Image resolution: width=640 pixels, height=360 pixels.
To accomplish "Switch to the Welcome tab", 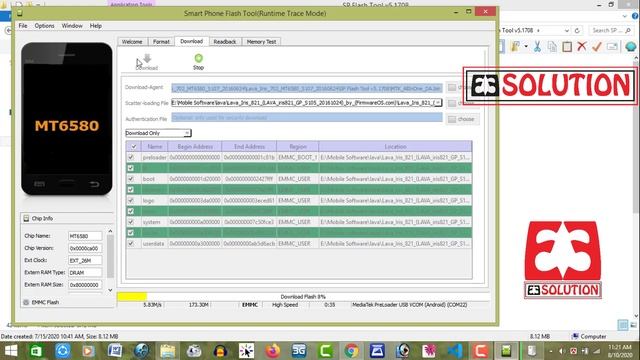I will pos(132,42).
